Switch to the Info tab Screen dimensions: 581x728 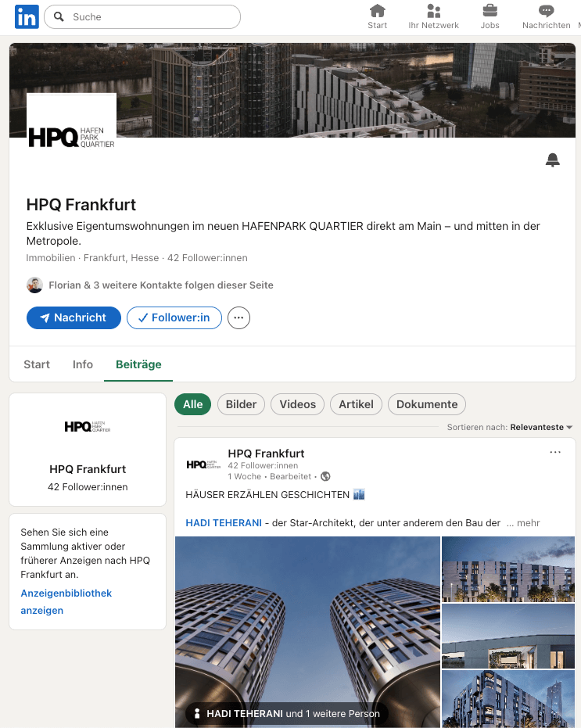tap(83, 364)
